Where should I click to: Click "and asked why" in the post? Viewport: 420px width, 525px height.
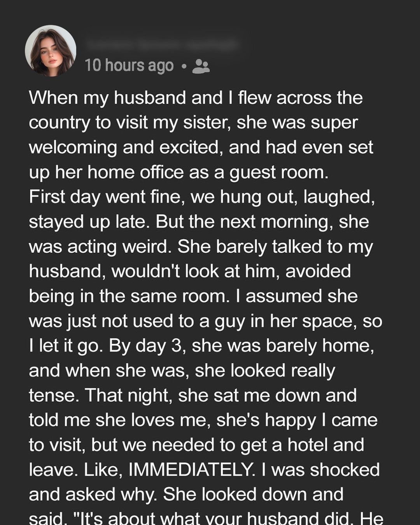(93, 494)
